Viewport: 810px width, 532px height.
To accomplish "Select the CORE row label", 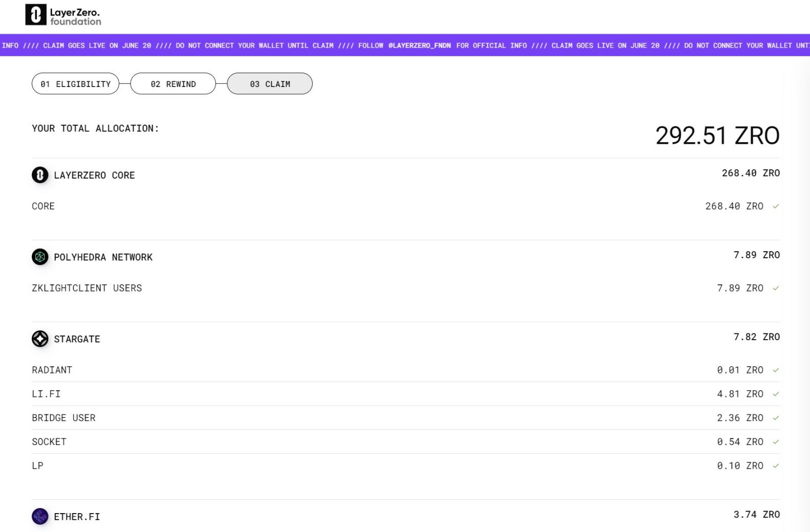I will coord(43,206).
